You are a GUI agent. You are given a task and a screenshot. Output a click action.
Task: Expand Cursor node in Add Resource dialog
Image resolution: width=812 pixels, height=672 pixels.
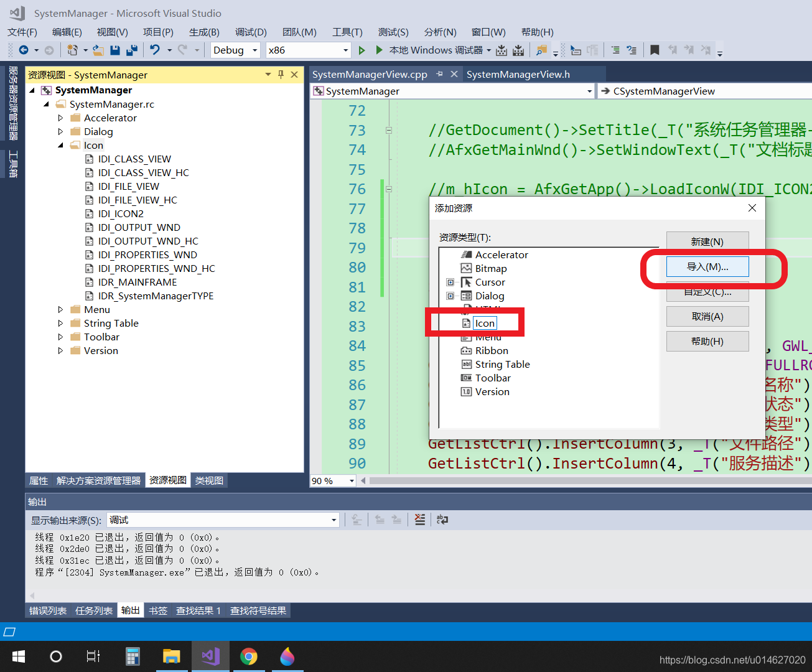450,282
